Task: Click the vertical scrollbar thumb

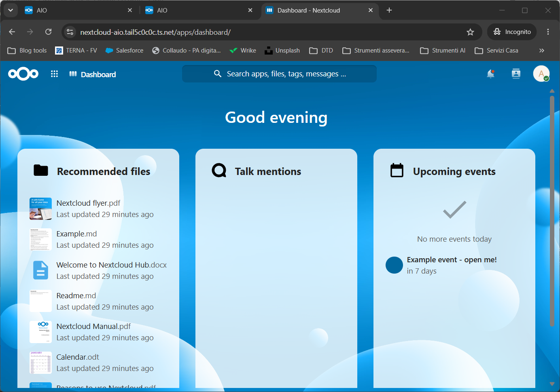Action: pos(552,211)
